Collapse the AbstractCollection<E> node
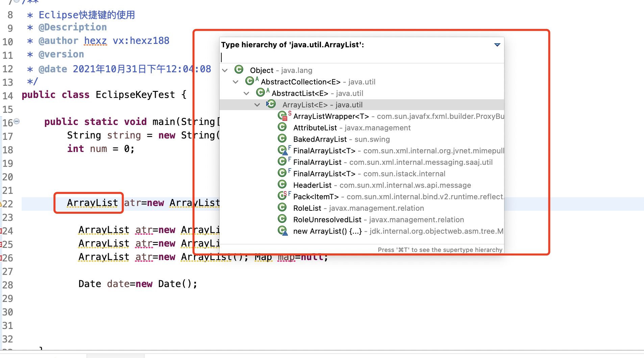 pos(236,82)
